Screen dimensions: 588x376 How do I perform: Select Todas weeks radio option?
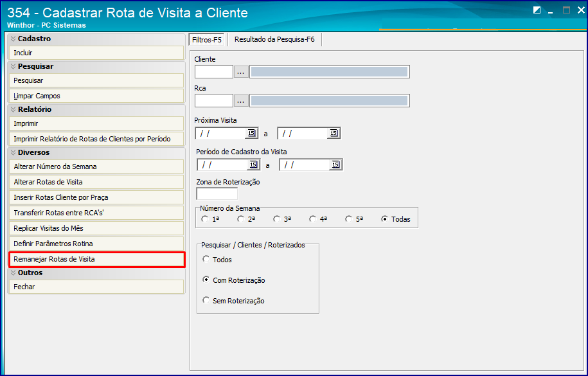click(x=385, y=219)
